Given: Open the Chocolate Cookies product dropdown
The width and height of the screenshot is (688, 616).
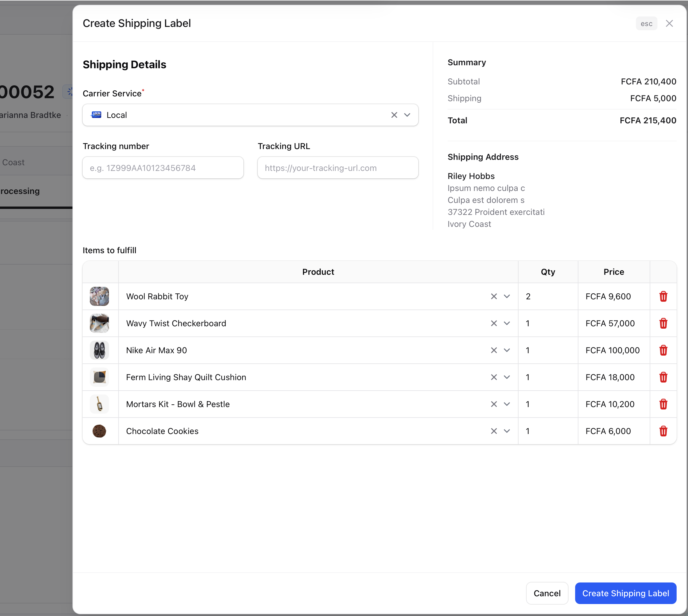Looking at the screenshot, I should coord(507,431).
